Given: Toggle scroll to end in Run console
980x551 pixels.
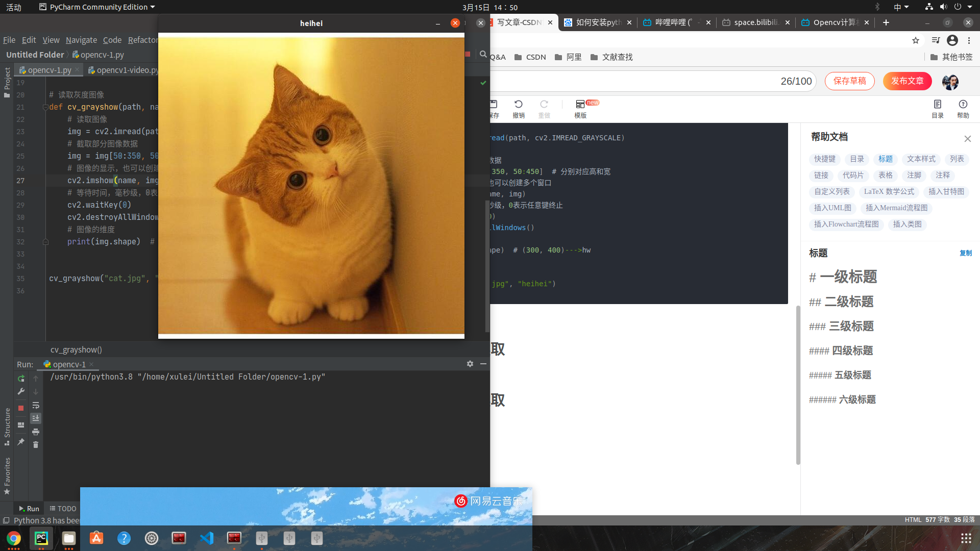Looking at the screenshot, I should coord(36,418).
